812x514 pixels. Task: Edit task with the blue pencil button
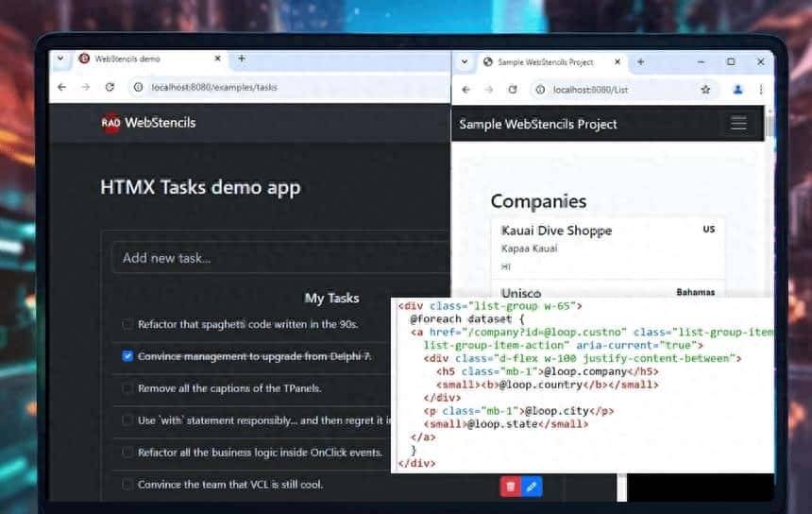tap(532, 487)
